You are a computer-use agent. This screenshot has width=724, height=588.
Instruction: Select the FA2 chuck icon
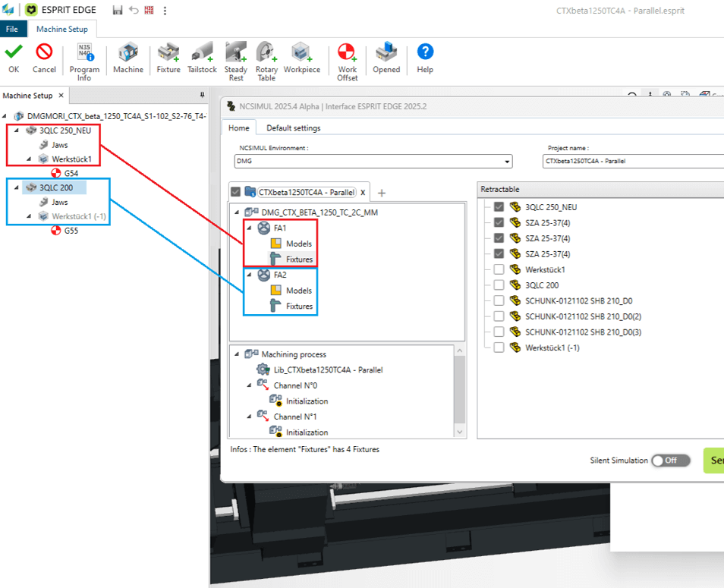click(263, 275)
